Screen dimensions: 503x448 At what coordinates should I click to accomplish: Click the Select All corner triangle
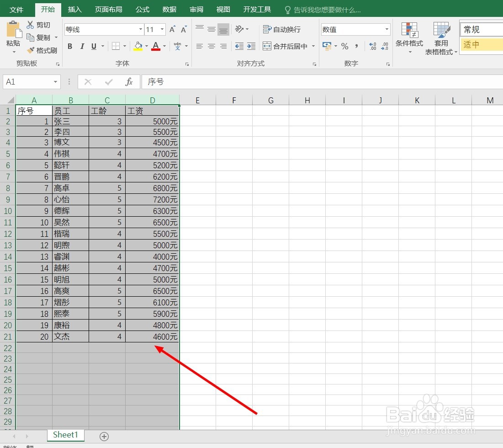[11, 100]
